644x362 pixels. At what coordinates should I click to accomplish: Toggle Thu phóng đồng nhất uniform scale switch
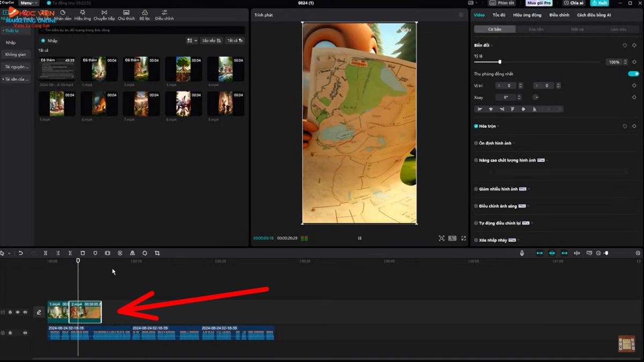(x=633, y=73)
